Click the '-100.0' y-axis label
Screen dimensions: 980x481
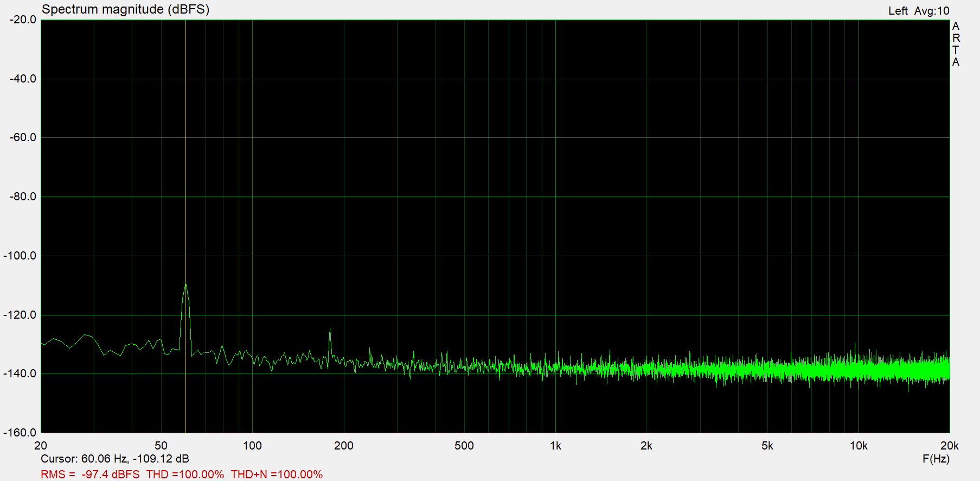[21, 256]
